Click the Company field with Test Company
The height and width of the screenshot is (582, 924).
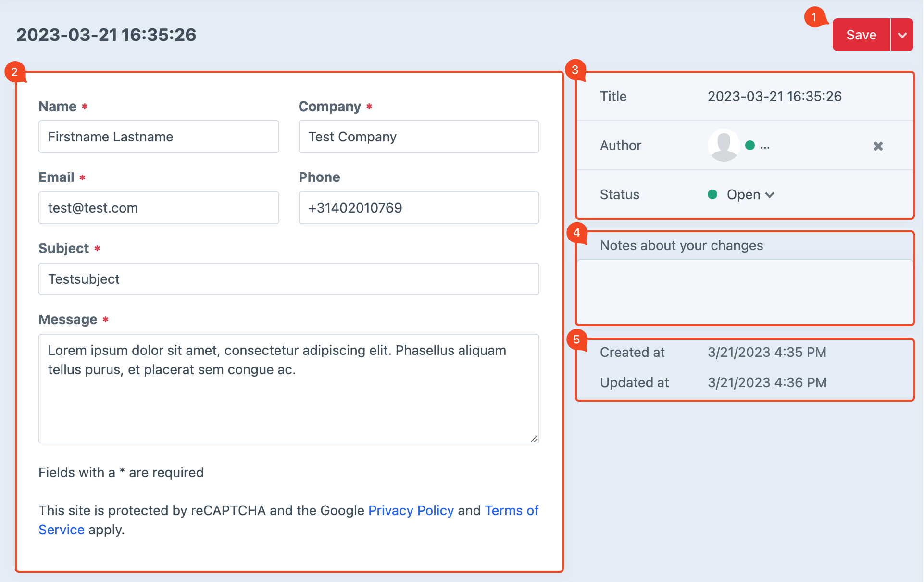418,137
